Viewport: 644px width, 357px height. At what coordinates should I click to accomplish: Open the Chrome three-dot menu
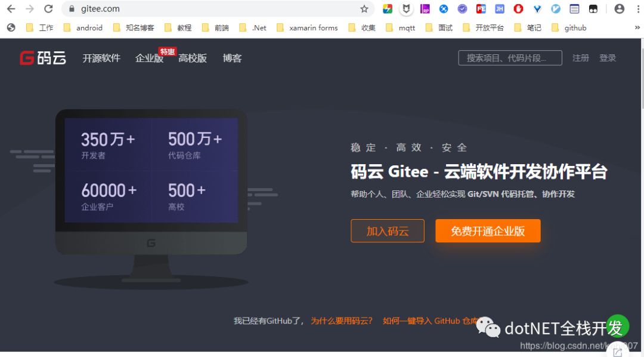click(638, 8)
